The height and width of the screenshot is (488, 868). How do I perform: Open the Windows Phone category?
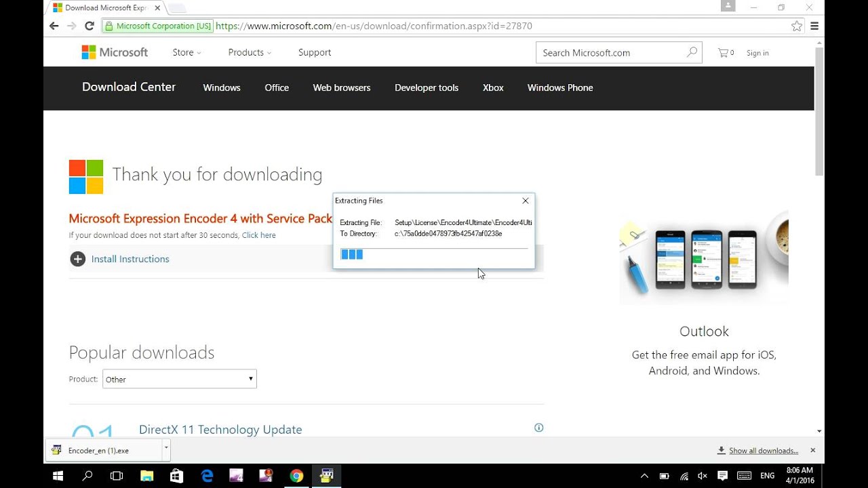[x=560, y=87]
